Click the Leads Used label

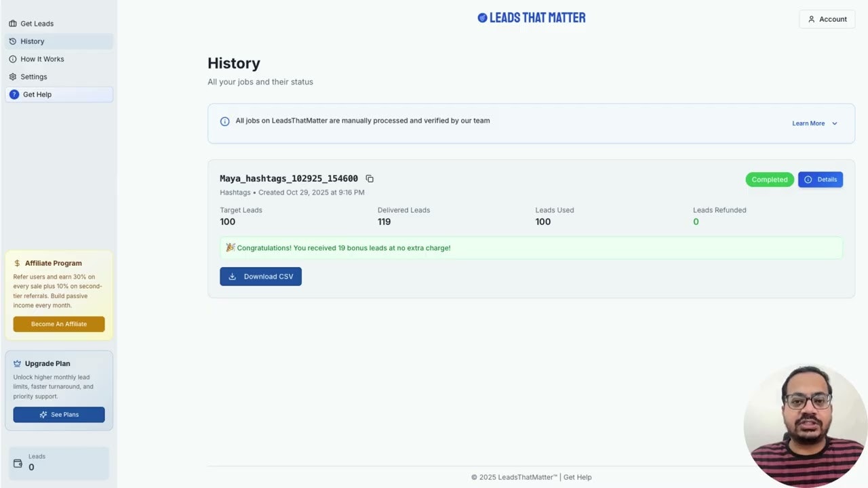(555, 210)
